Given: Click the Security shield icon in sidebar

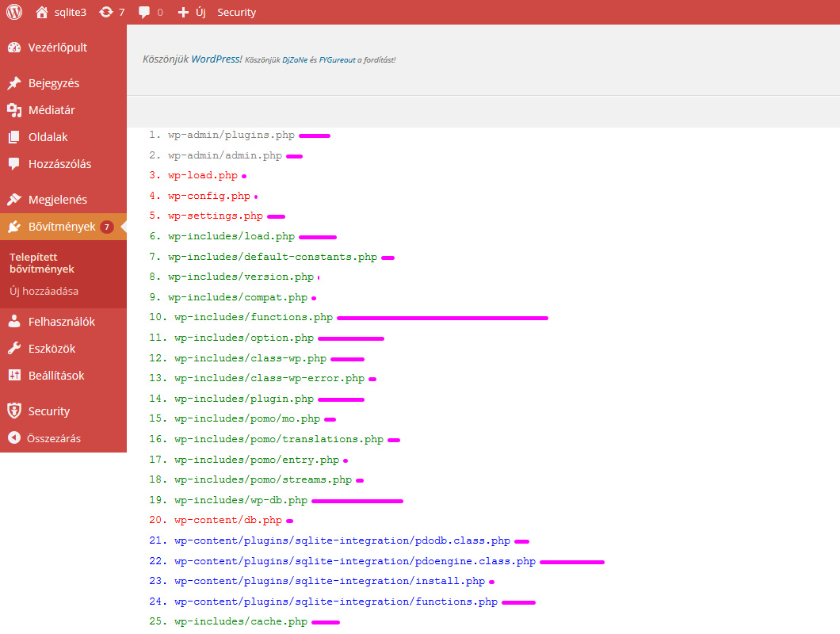Looking at the screenshot, I should coord(14,411).
